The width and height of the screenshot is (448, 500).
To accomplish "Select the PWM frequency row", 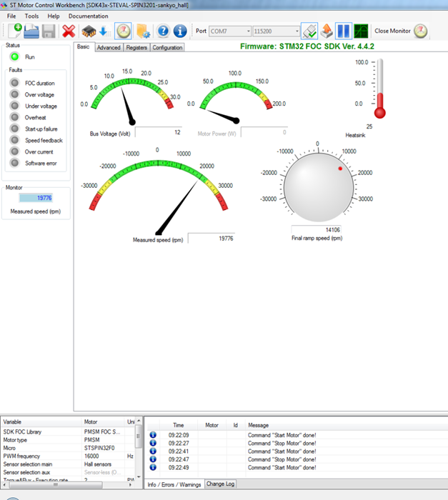I will 69,456.
